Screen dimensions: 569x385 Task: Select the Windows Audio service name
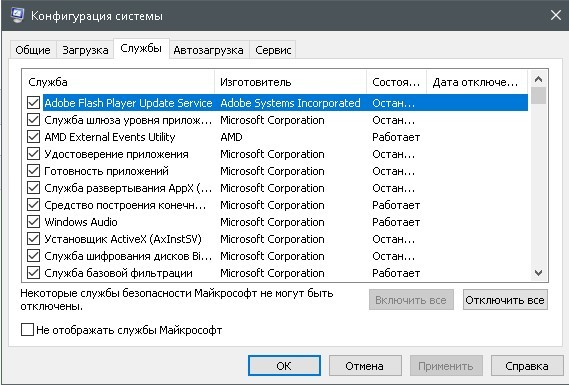[81, 222]
